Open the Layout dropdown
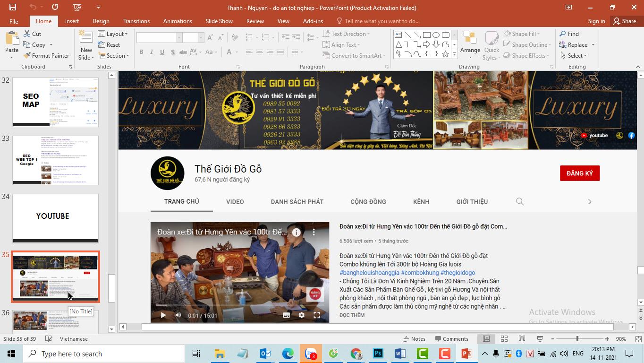The image size is (644, 363). 113,34
